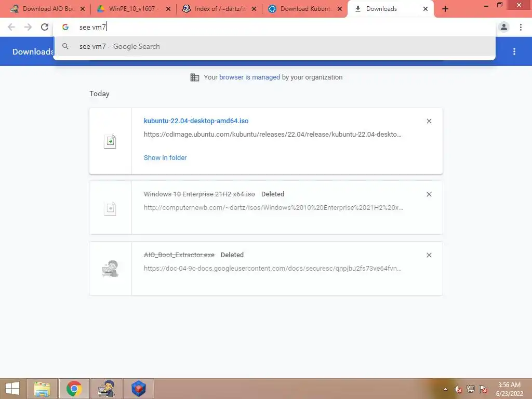The image size is (532, 399).
Task: Open Downloads page three-dot more actions menu
Action: coord(514,51)
